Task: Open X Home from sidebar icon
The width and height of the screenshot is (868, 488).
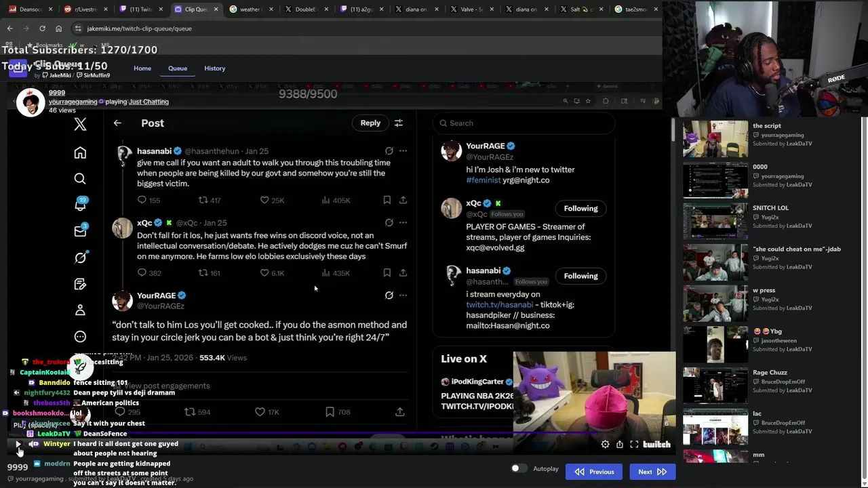Action: tap(80, 152)
